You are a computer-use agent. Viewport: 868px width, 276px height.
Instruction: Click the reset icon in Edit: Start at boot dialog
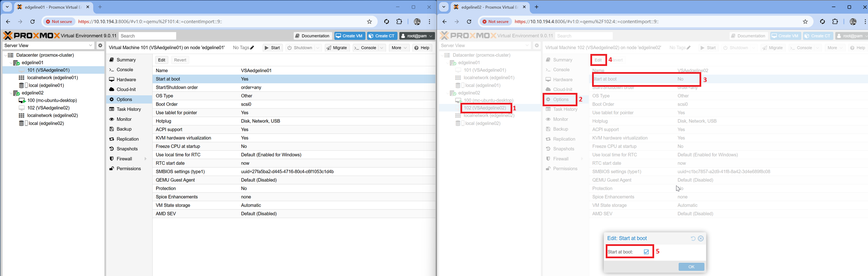point(693,238)
